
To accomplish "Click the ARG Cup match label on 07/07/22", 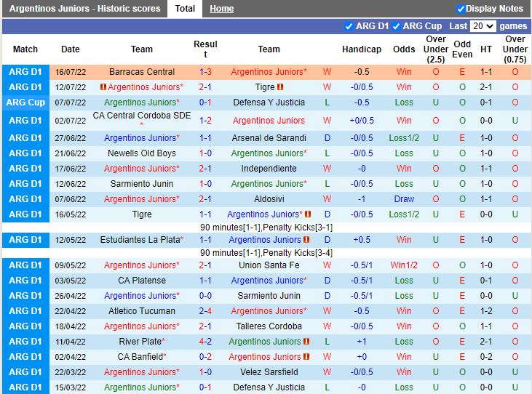I will pyautogui.click(x=25, y=102).
